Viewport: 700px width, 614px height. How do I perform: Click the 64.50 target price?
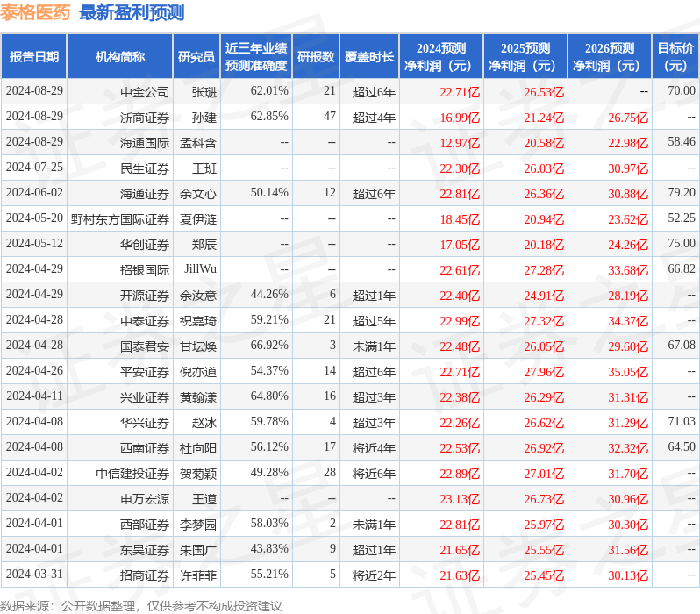click(x=682, y=447)
